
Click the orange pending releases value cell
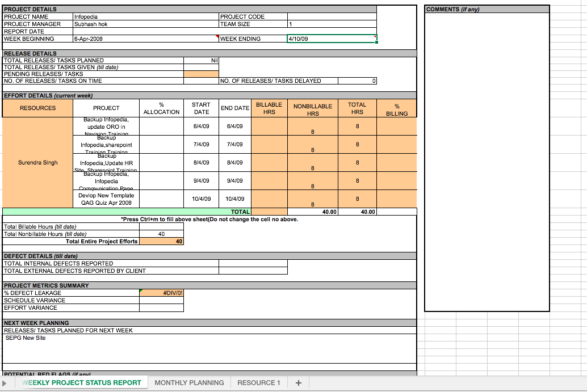pyautogui.click(x=201, y=74)
